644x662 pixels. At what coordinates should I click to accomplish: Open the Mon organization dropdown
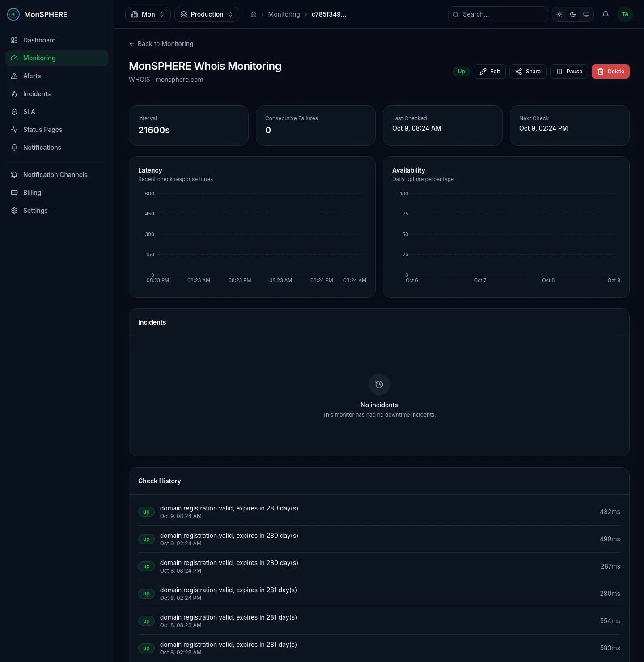click(x=148, y=14)
